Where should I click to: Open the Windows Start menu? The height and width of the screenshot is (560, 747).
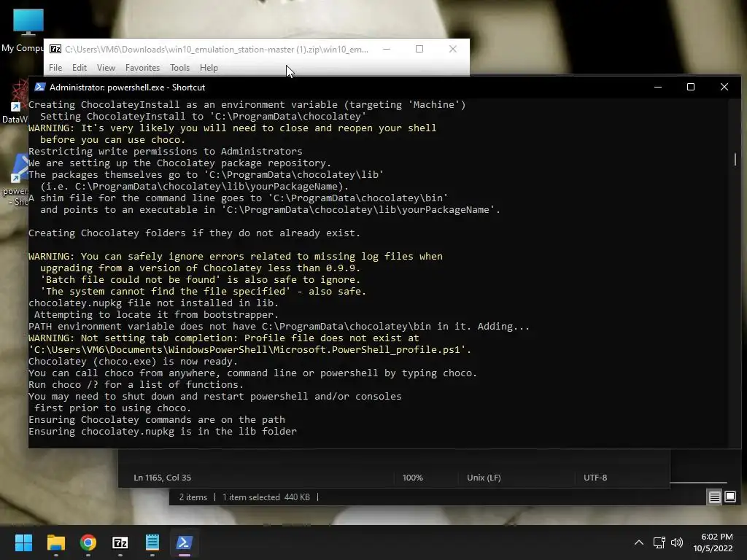point(23,542)
